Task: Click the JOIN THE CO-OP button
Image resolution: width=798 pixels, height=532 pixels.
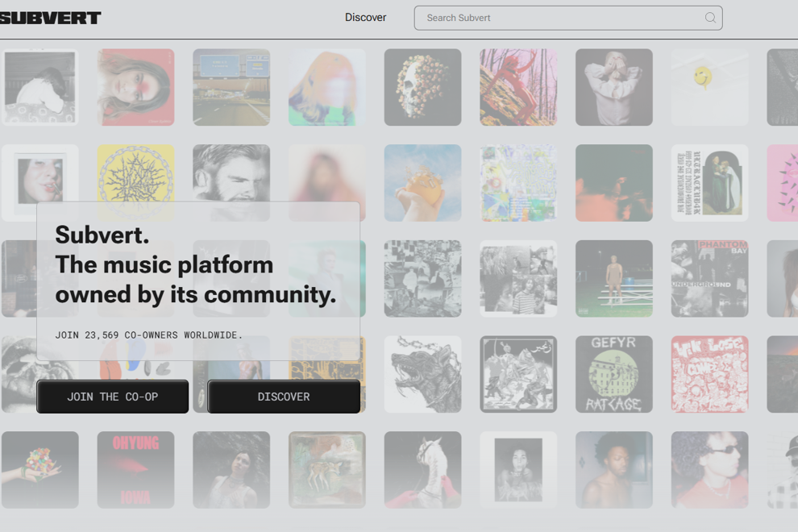Action: click(113, 397)
